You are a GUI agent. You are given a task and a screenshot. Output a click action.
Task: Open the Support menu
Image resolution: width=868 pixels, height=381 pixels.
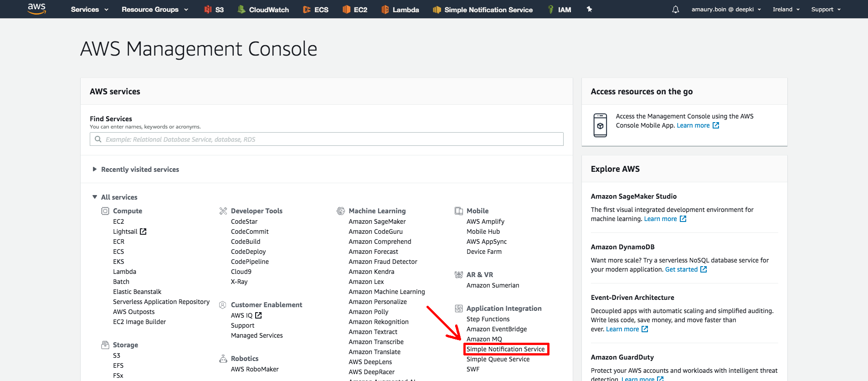(826, 10)
